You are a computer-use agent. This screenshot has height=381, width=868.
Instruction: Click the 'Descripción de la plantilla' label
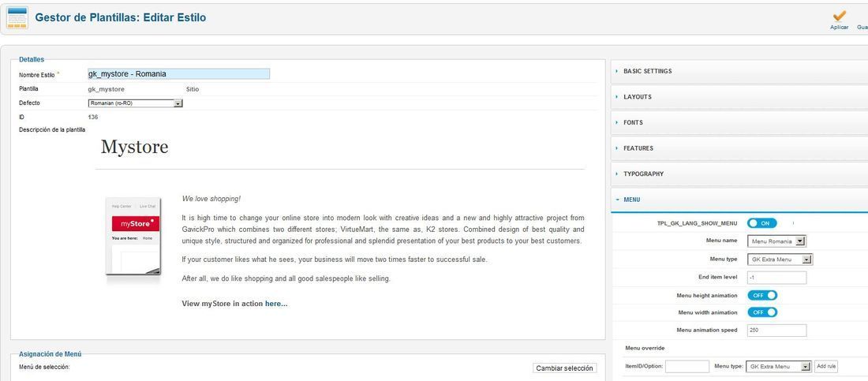pos(52,130)
